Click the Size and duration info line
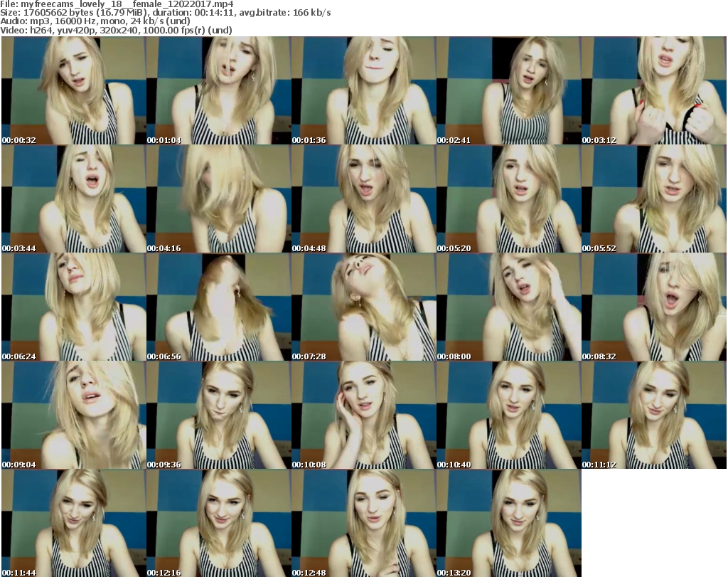Image resolution: width=728 pixels, height=577 pixels. coord(165,13)
